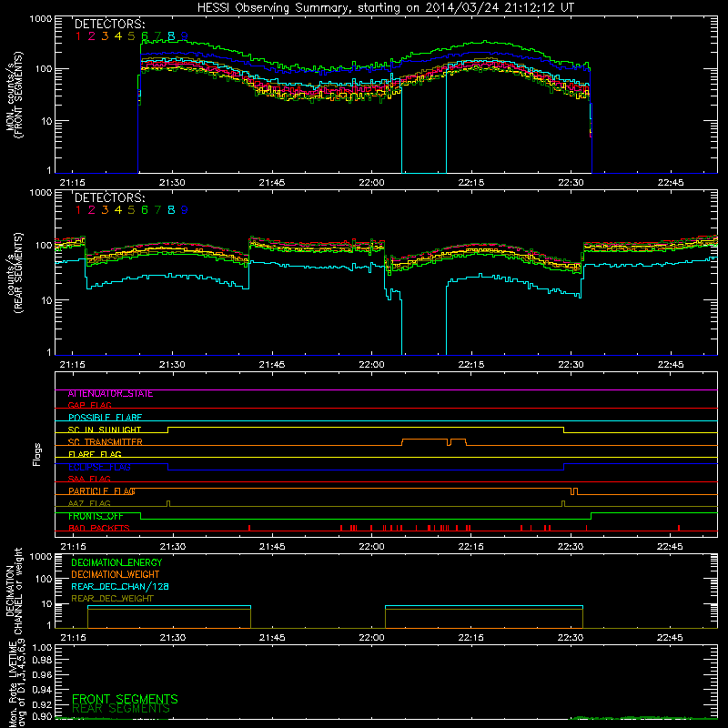Click the ECLIPSE_FLAG label
The width and height of the screenshot is (728, 728).
point(99,467)
